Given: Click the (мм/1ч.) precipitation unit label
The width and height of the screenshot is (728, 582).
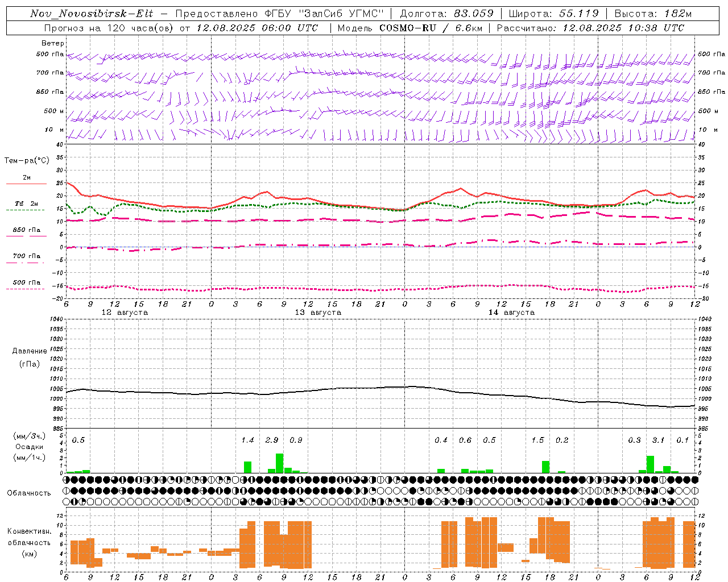Looking at the screenshot, I should point(30,458).
